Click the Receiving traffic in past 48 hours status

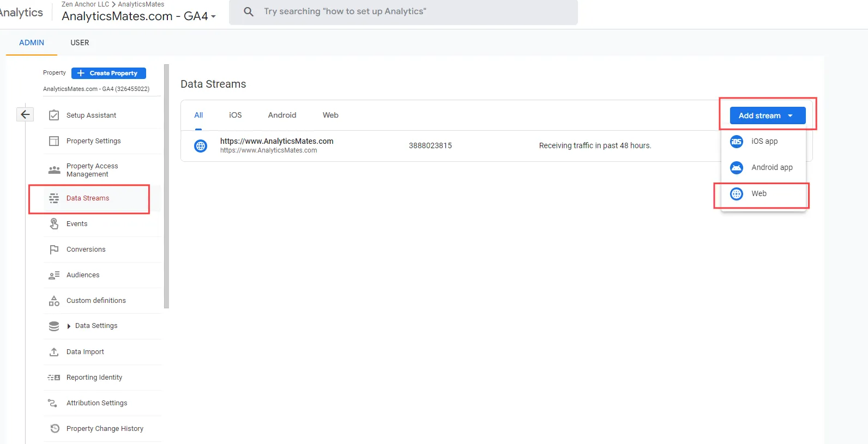pyautogui.click(x=595, y=145)
